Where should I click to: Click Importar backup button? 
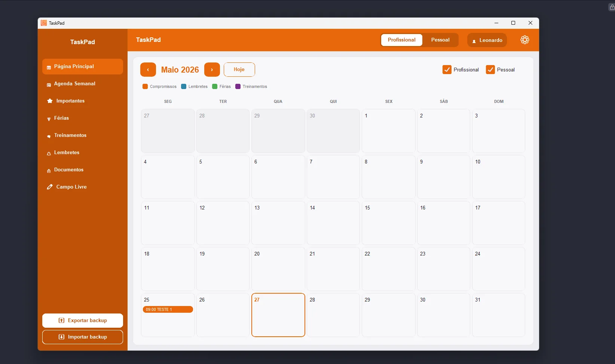click(x=83, y=337)
